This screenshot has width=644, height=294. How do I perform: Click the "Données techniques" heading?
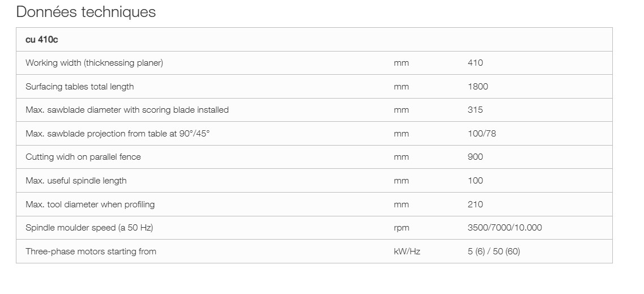pyautogui.click(x=86, y=12)
